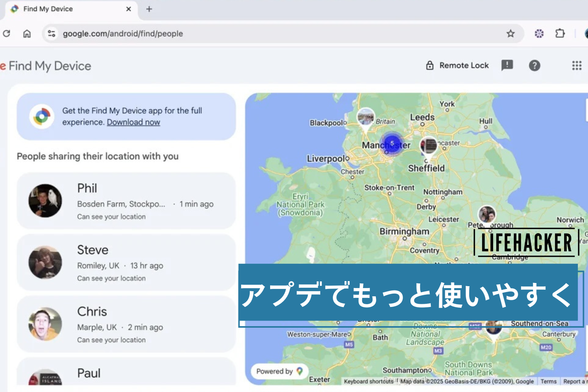The width and height of the screenshot is (588, 392).
Task: Open the Help question mark icon
Action: [x=534, y=65]
